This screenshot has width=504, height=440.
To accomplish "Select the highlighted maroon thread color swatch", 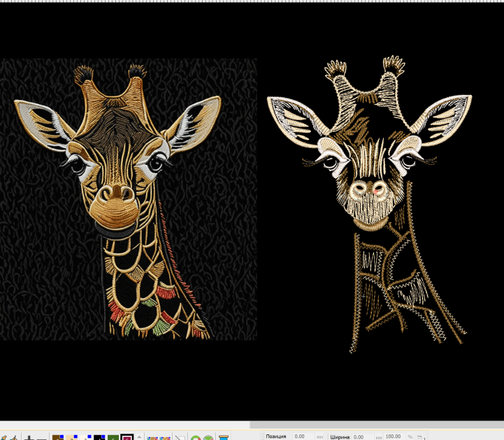I will pyautogui.click(x=127, y=437).
